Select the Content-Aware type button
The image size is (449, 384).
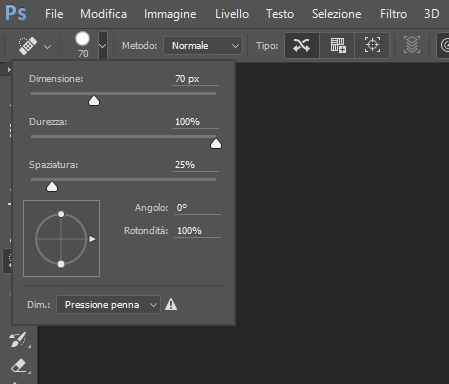click(x=302, y=45)
